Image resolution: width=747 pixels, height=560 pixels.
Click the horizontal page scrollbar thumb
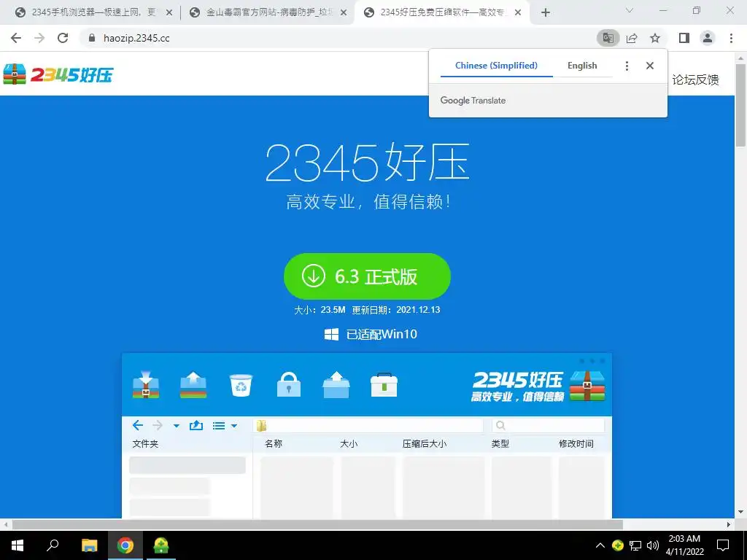tap(317, 525)
